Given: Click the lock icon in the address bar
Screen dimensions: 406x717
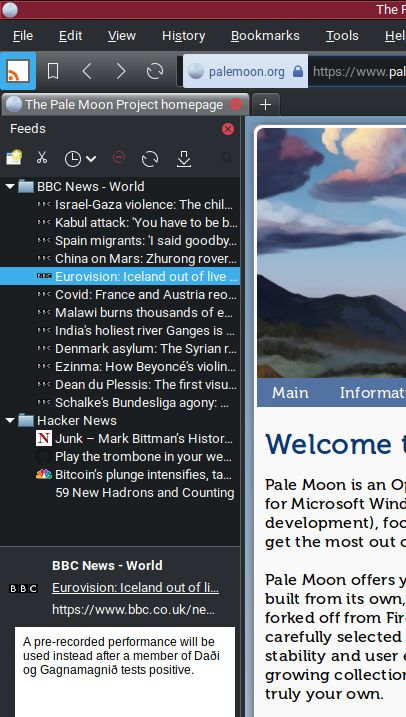Looking at the screenshot, I should pos(298,71).
